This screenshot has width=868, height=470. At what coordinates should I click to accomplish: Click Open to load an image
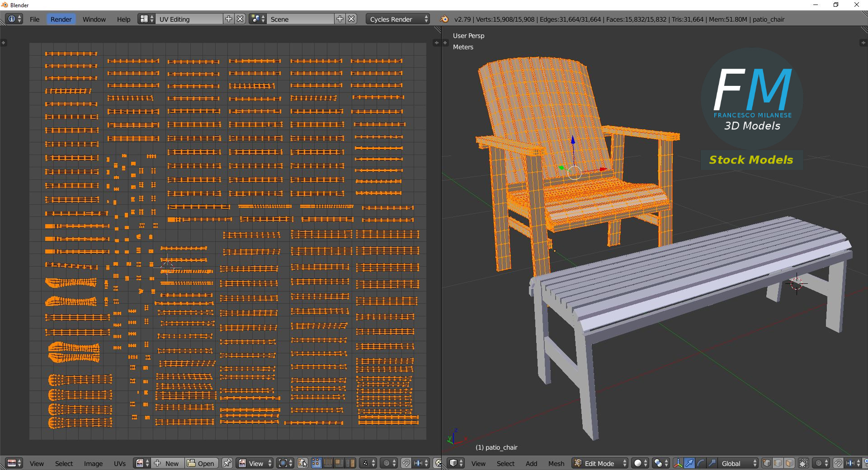(x=201, y=463)
